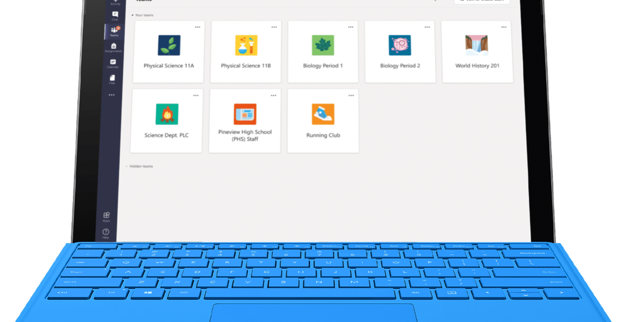
Task: Expand the Hidden teams section
Action: point(139,166)
